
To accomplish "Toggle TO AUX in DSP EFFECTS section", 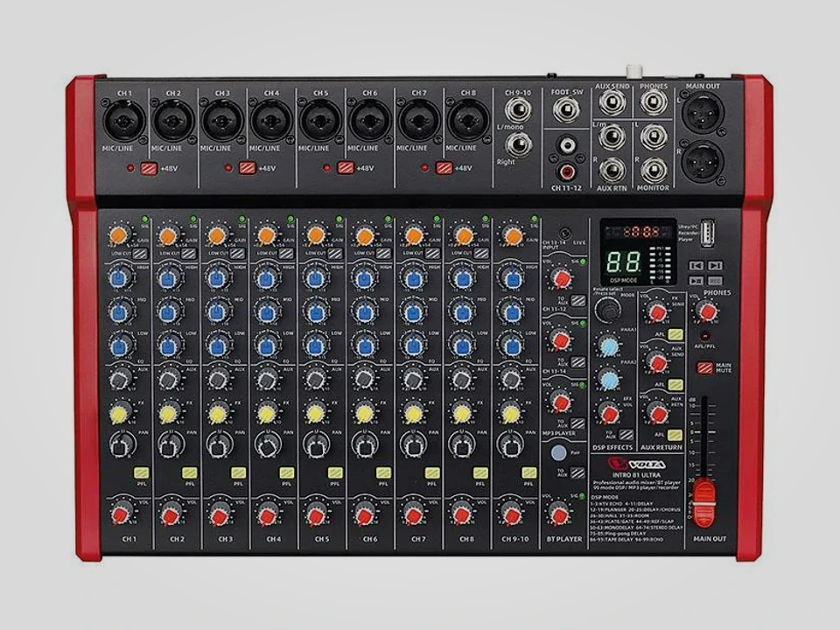I will point(626,435).
